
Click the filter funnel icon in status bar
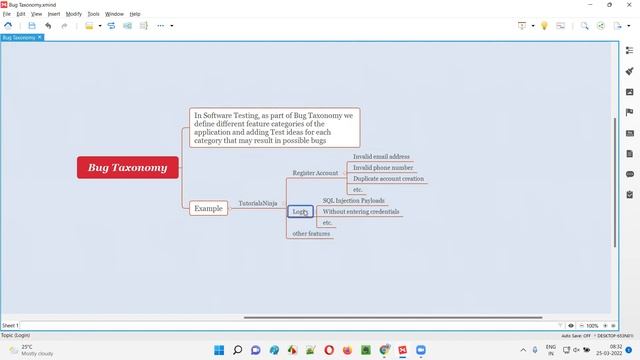pyautogui.click(x=560, y=326)
